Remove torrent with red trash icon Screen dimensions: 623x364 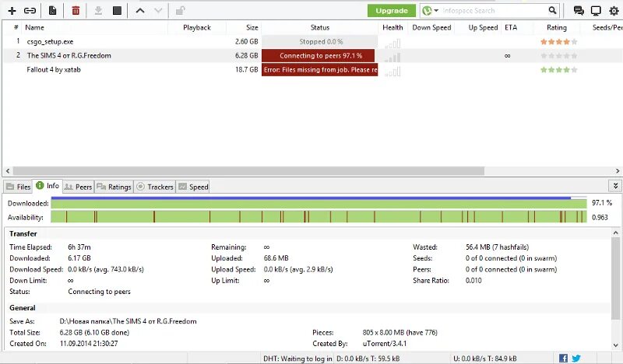coord(76,11)
